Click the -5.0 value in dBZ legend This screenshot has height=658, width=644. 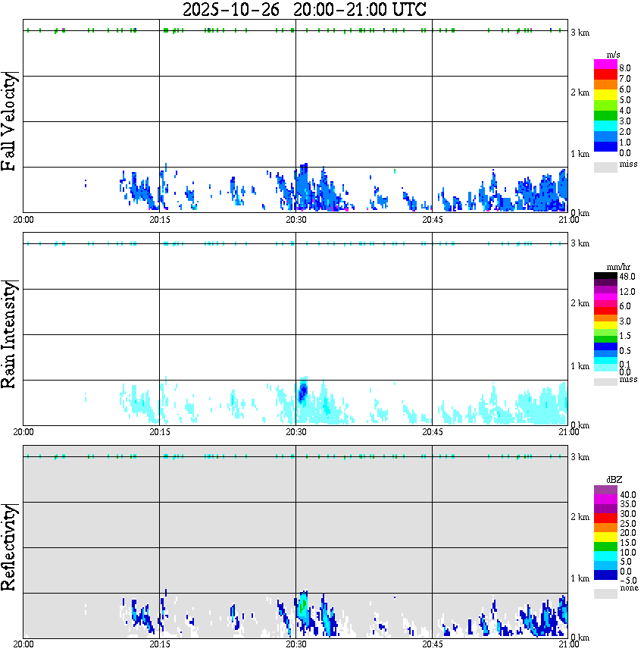(x=628, y=581)
